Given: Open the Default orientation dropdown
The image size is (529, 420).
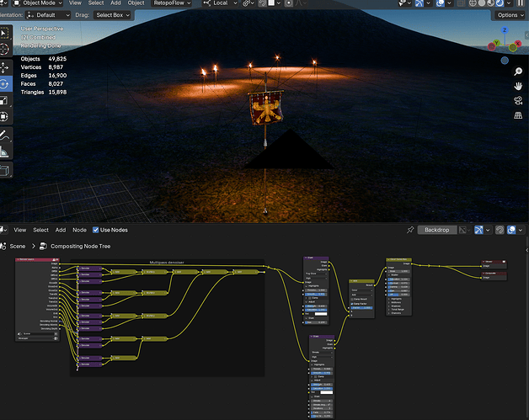Looking at the screenshot, I should pyautogui.click(x=48, y=15).
